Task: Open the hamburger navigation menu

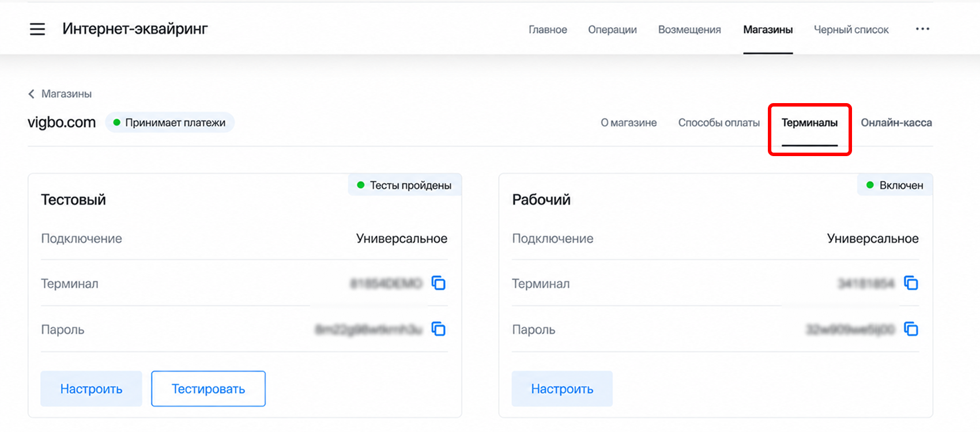Action: click(37, 29)
